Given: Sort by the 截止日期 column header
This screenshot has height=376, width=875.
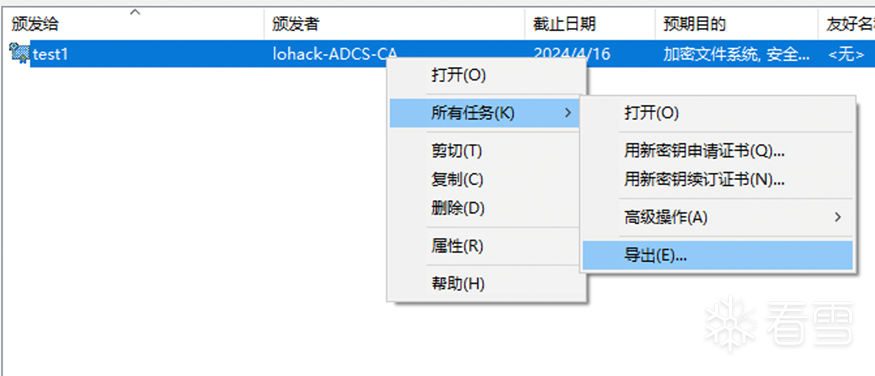Looking at the screenshot, I should (590, 23).
